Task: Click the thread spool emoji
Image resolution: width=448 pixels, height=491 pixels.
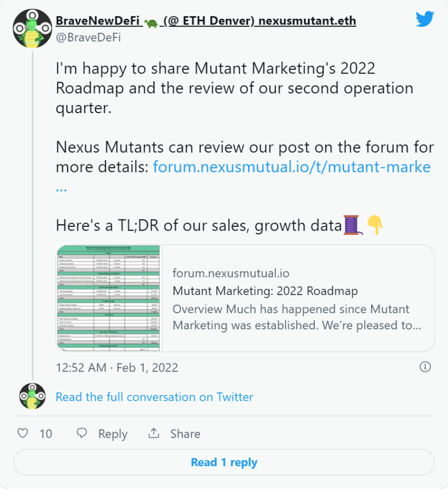Action: [x=353, y=225]
